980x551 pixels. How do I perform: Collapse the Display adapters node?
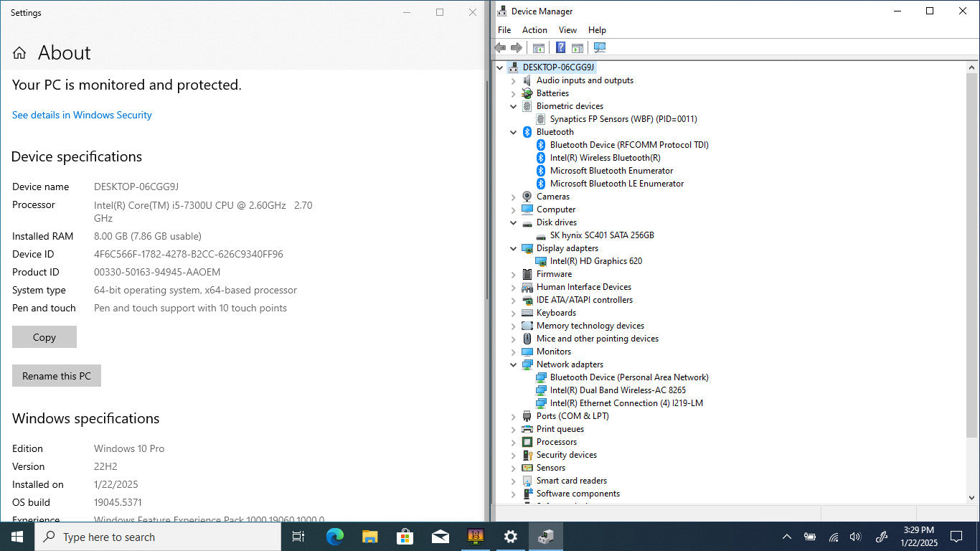click(513, 248)
